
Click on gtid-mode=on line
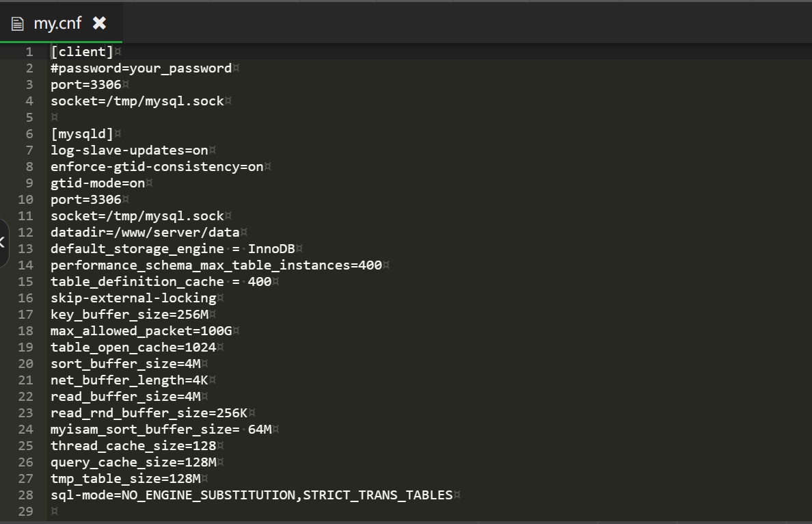pyautogui.click(x=98, y=183)
